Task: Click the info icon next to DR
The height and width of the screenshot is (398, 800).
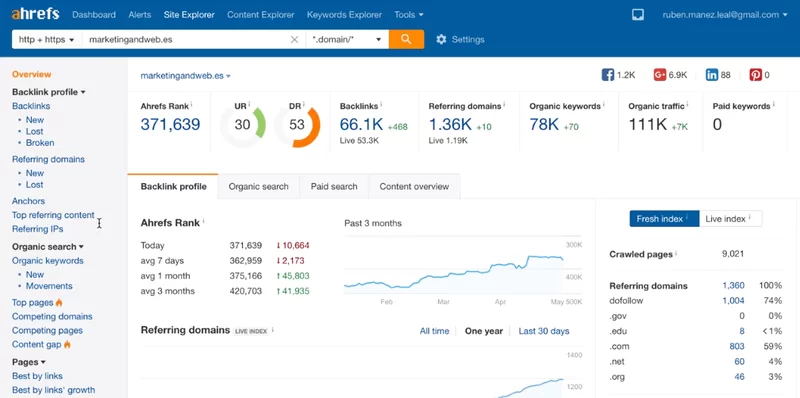Action: click(x=304, y=105)
